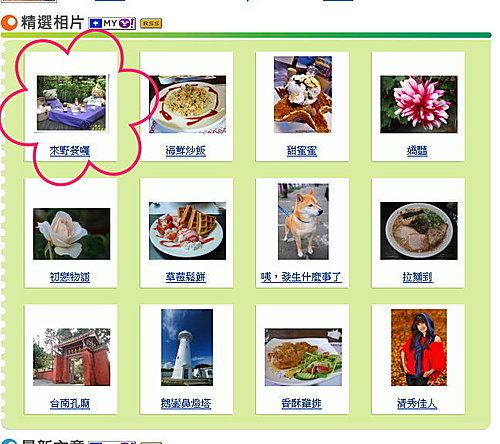Open the strawberry waffle photo
The height and width of the screenshot is (444, 500).
(187, 231)
